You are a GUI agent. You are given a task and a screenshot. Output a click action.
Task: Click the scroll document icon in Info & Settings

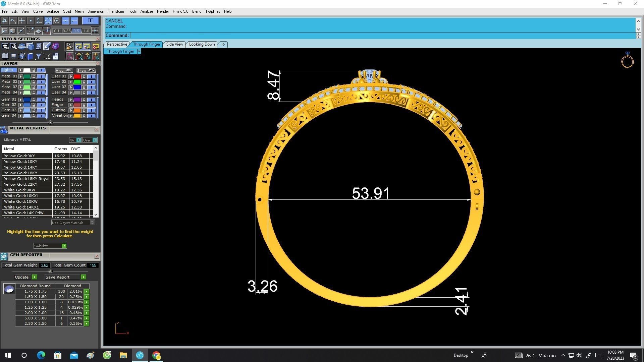coord(39,46)
